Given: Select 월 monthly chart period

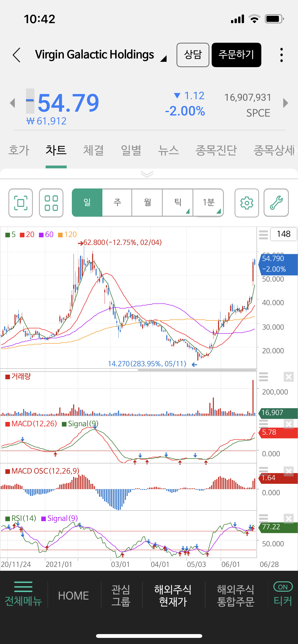Looking at the screenshot, I should 147,203.
